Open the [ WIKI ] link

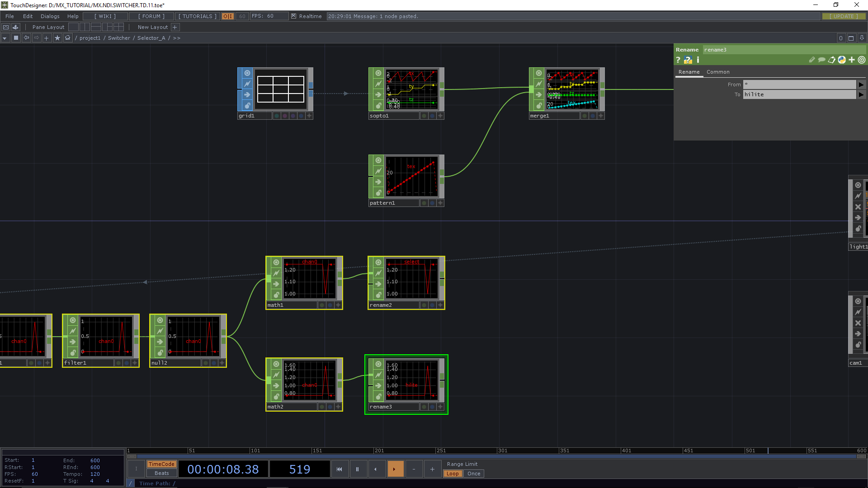[x=105, y=16]
